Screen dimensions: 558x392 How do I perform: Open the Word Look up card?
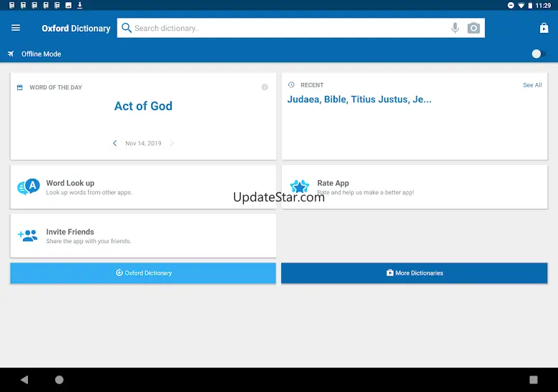[143, 187]
